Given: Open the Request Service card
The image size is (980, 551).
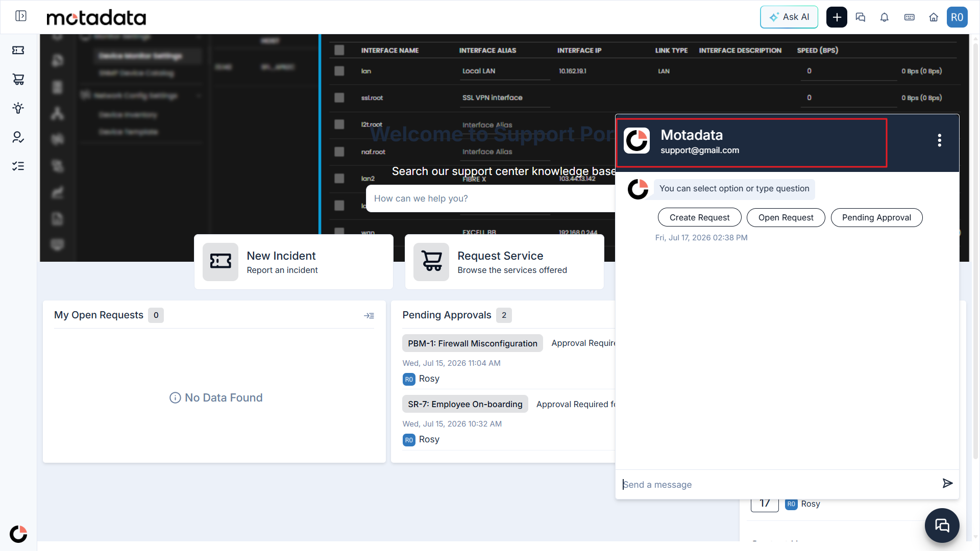Looking at the screenshot, I should (x=504, y=262).
